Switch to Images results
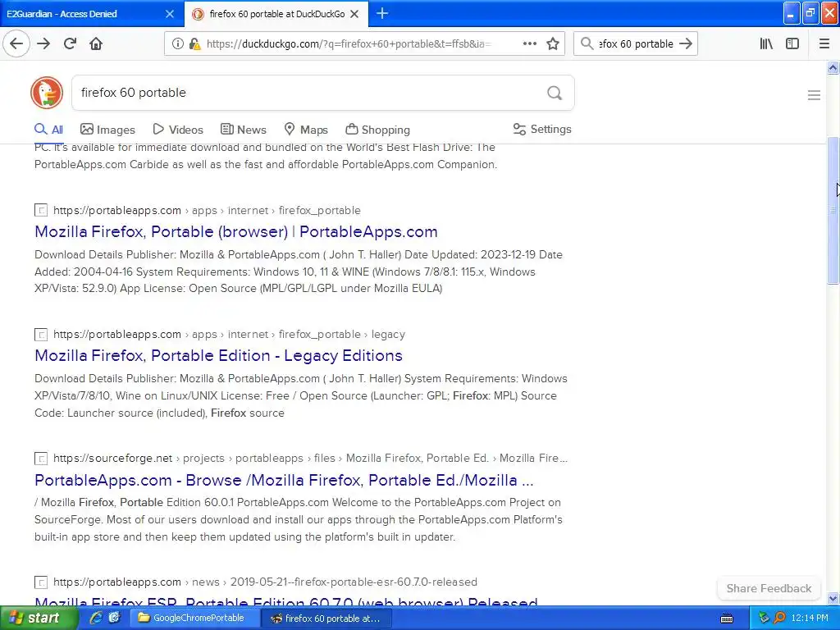 click(107, 130)
